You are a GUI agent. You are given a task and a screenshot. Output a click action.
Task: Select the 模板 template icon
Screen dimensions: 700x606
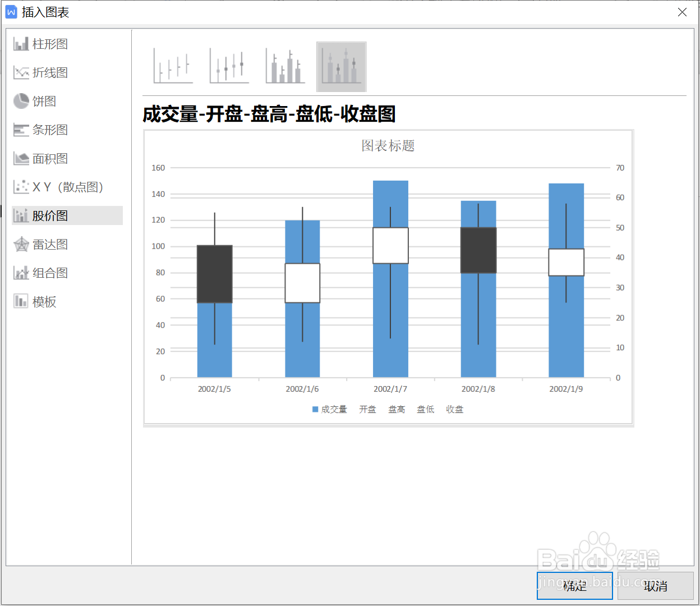[x=21, y=301]
